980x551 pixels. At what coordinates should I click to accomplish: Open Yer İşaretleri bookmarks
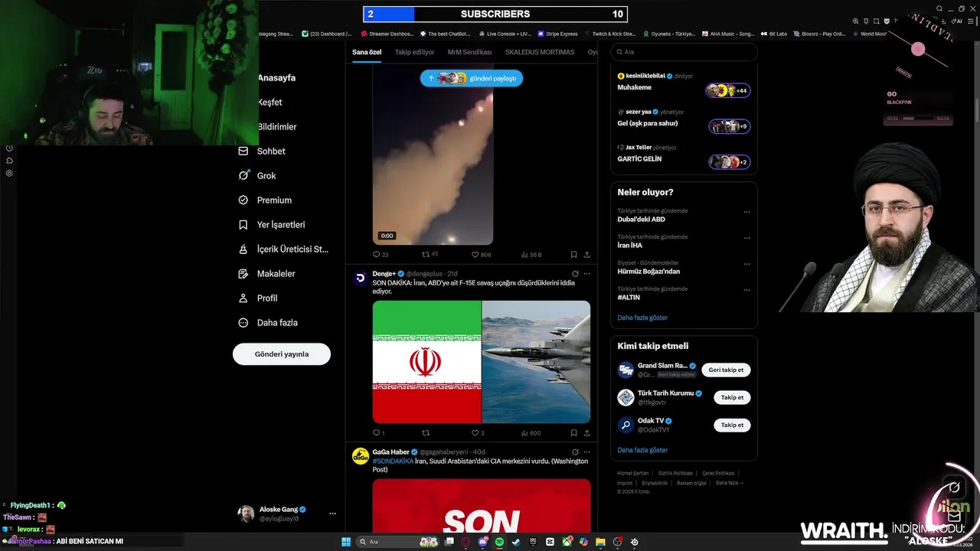pyautogui.click(x=272, y=225)
